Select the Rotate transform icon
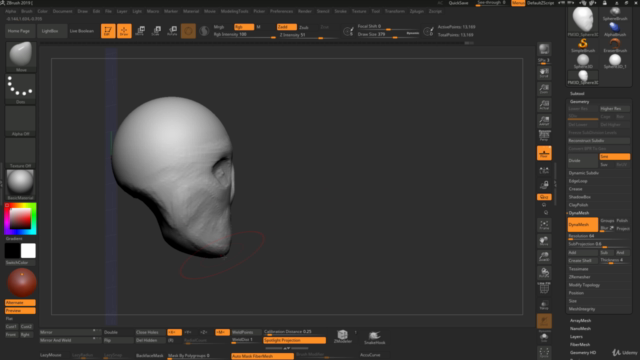 coord(172,31)
